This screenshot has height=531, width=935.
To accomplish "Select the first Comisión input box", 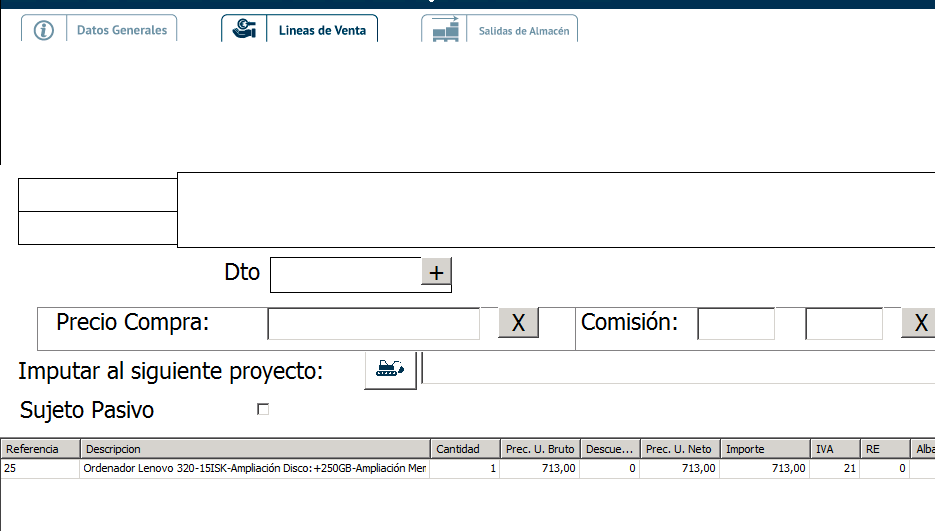I will coord(736,323).
